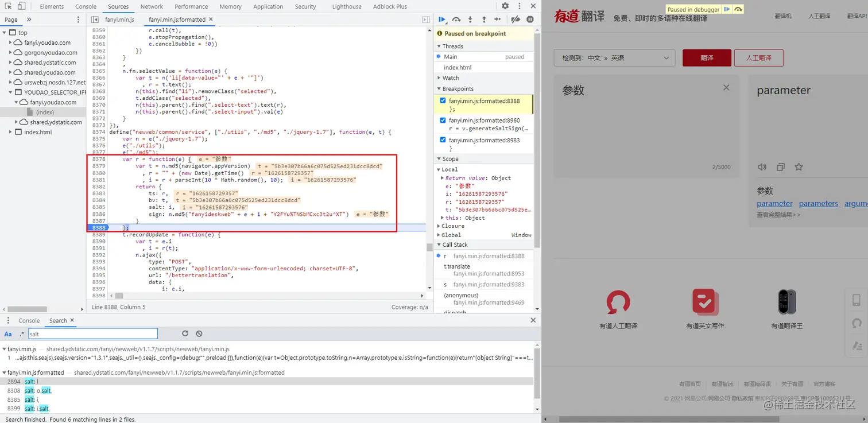
Task: Open index.html in the navigator tree
Action: (37, 132)
